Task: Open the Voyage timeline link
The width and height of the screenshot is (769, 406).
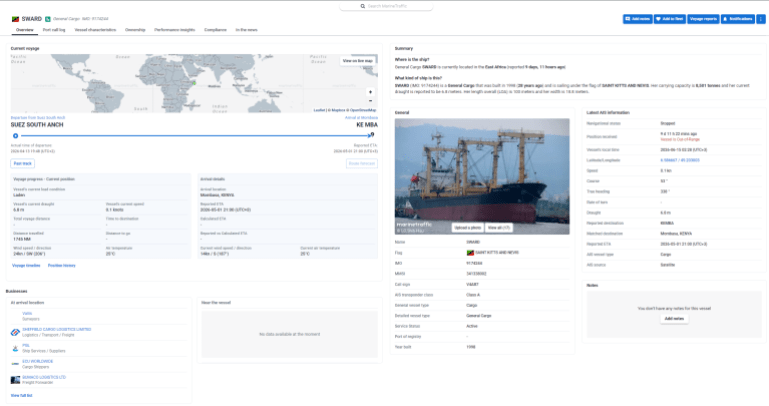Action: tap(26, 266)
